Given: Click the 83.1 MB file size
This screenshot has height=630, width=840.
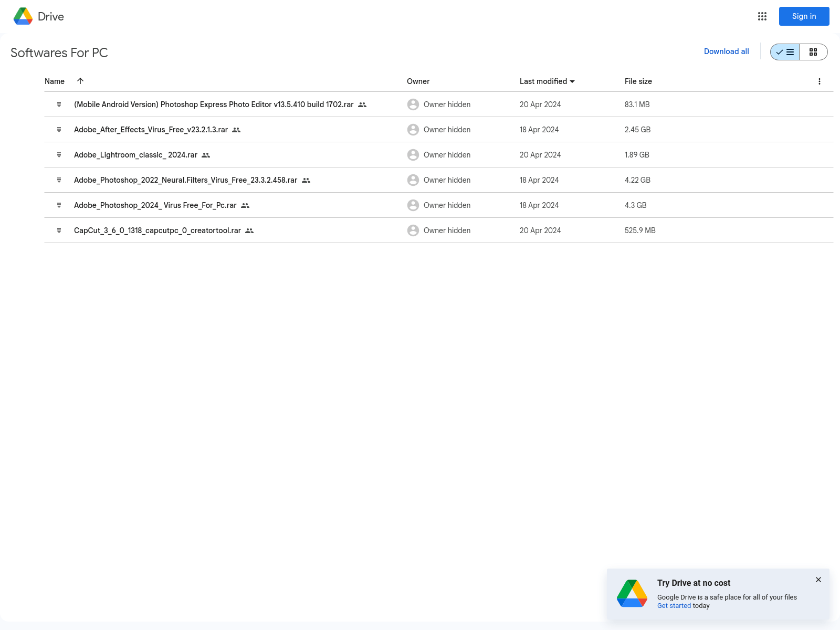Looking at the screenshot, I should point(637,104).
